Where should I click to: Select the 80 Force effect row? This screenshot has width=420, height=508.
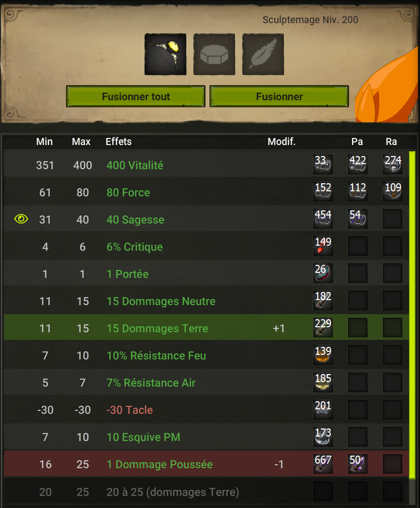[x=206, y=192]
